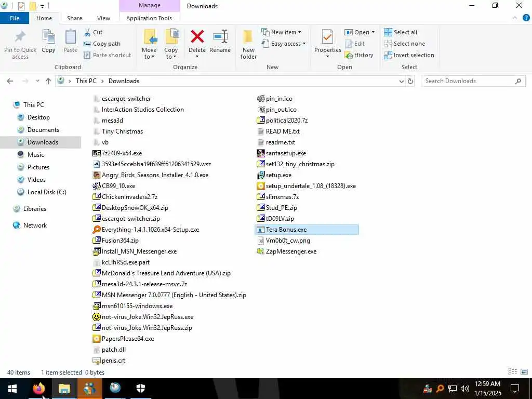The image size is (532, 399).
Task: Click Copy path in the ribbon
Action: [102, 44]
